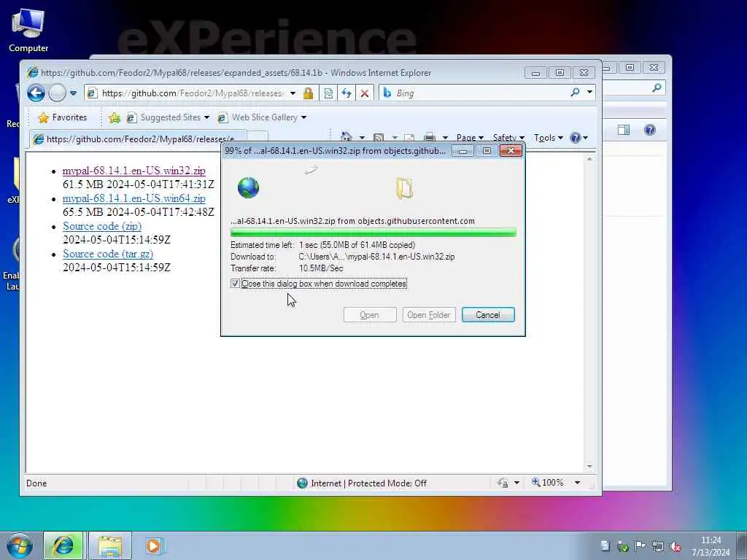Viewport: 747px width, 560px height.
Task: Open the Help question mark menu
Action: [578, 138]
